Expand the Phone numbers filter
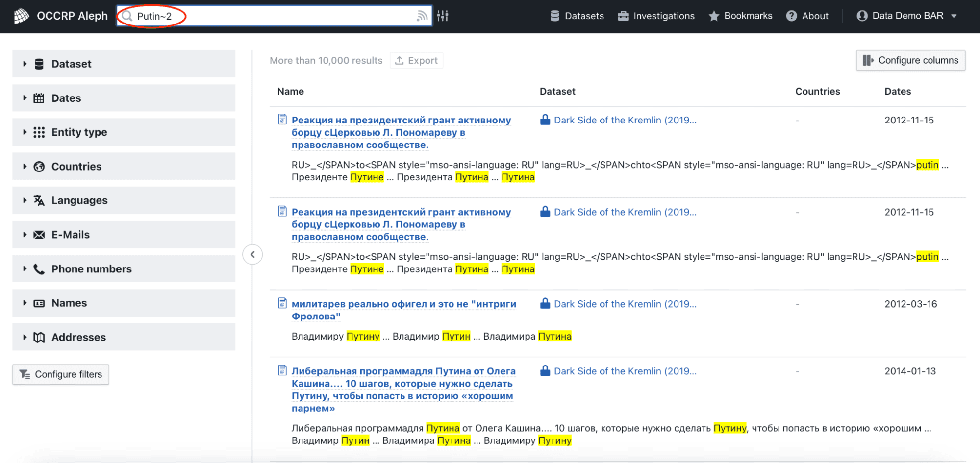Viewport: 980px width, 463px height. 124,269
